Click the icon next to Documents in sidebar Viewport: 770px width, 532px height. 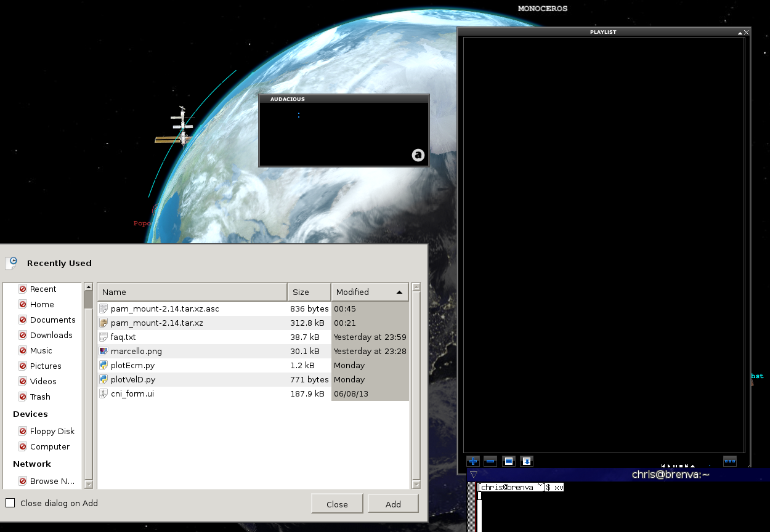tap(23, 320)
